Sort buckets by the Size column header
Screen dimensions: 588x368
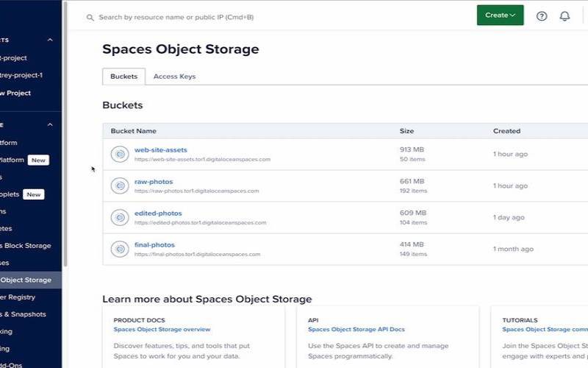[x=406, y=131]
